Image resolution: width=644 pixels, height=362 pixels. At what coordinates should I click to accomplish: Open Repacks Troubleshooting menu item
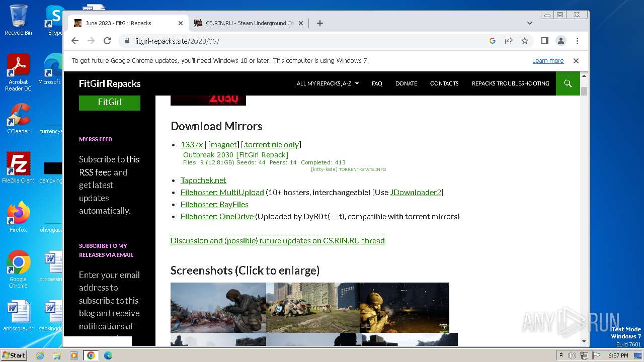point(510,83)
